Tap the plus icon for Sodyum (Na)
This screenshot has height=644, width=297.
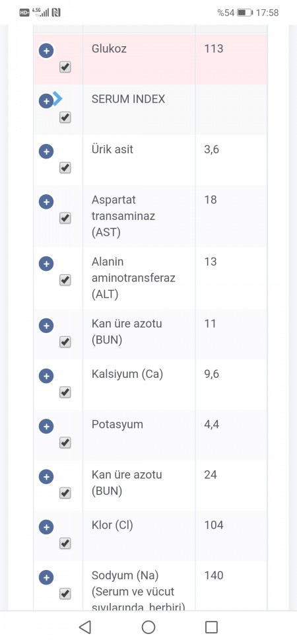(46, 578)
